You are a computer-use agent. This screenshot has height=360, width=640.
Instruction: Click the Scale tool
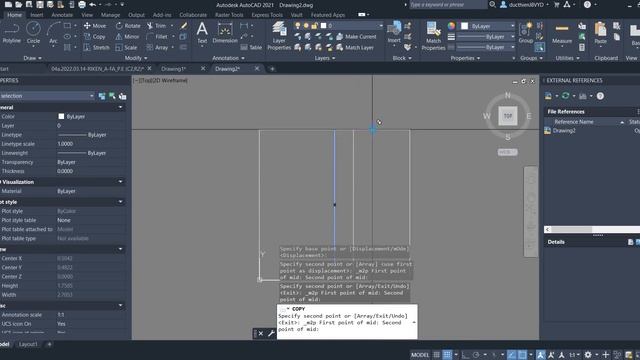click(x=126, y=47)
